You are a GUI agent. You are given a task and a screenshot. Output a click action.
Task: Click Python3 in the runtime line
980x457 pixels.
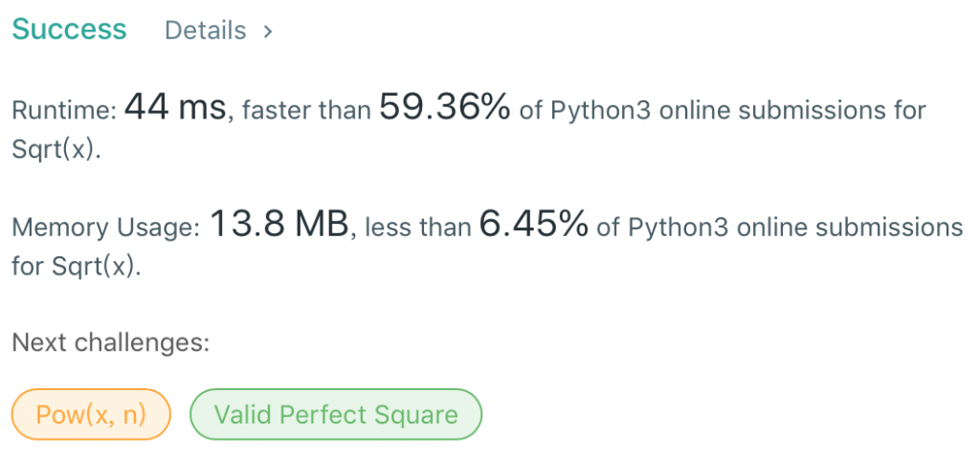click(x=604, y=110)
